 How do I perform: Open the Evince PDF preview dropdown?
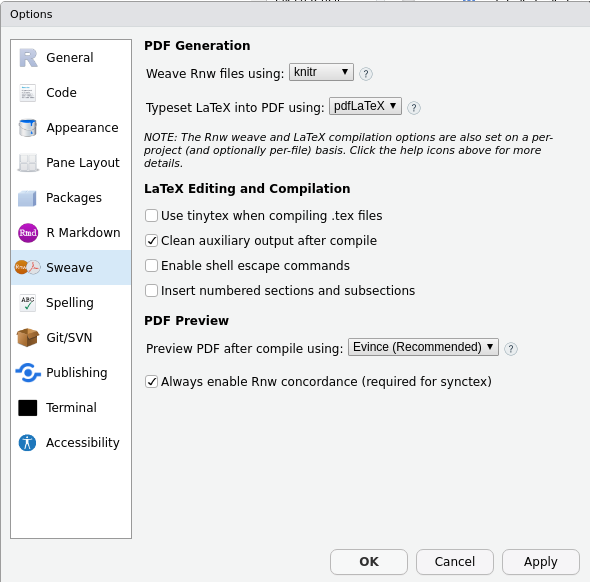point(423,347)
